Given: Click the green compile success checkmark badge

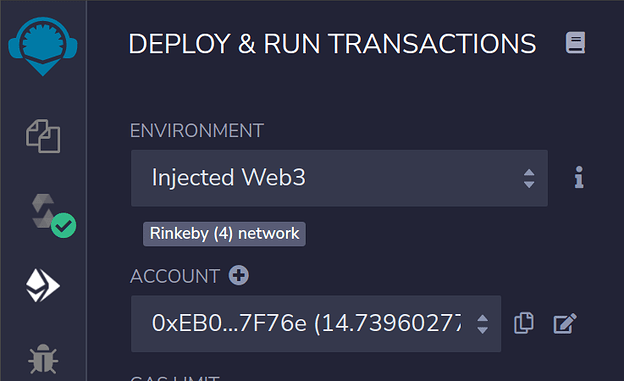Looking at the screenshot, I should point(64,226).
